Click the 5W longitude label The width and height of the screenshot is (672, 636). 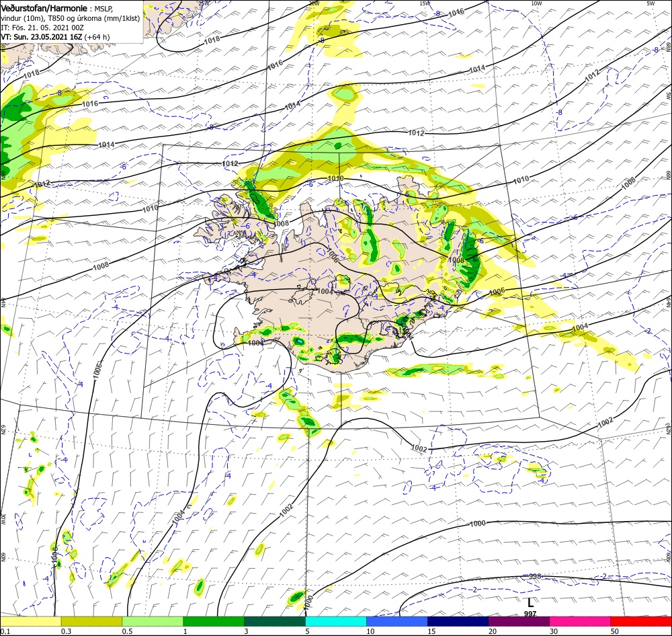(650, 3)
